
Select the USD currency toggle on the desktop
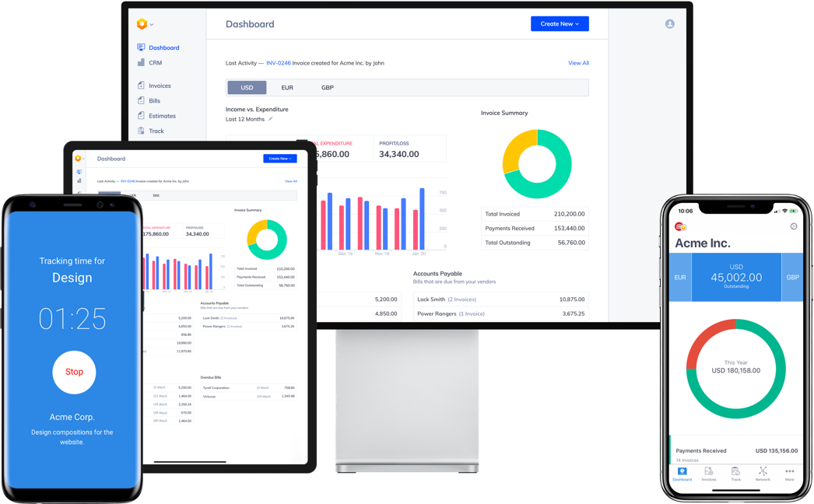click(x=247, y=87)
